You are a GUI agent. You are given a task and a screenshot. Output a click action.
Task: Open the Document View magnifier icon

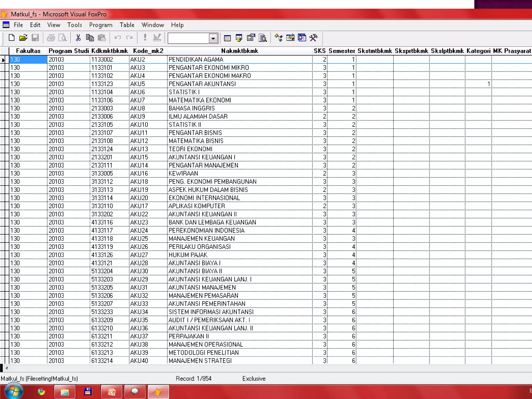pos(263,38)
